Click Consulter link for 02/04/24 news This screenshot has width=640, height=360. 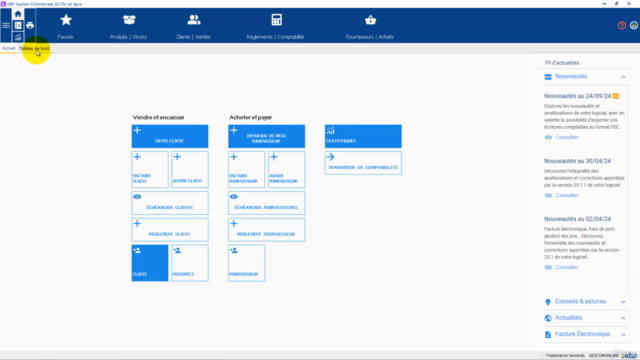[567, 267]
